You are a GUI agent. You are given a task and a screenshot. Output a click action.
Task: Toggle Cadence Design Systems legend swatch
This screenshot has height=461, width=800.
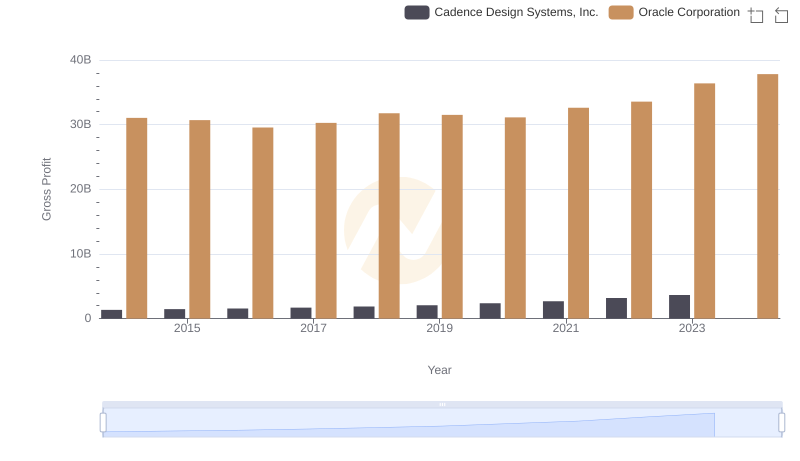417,12
